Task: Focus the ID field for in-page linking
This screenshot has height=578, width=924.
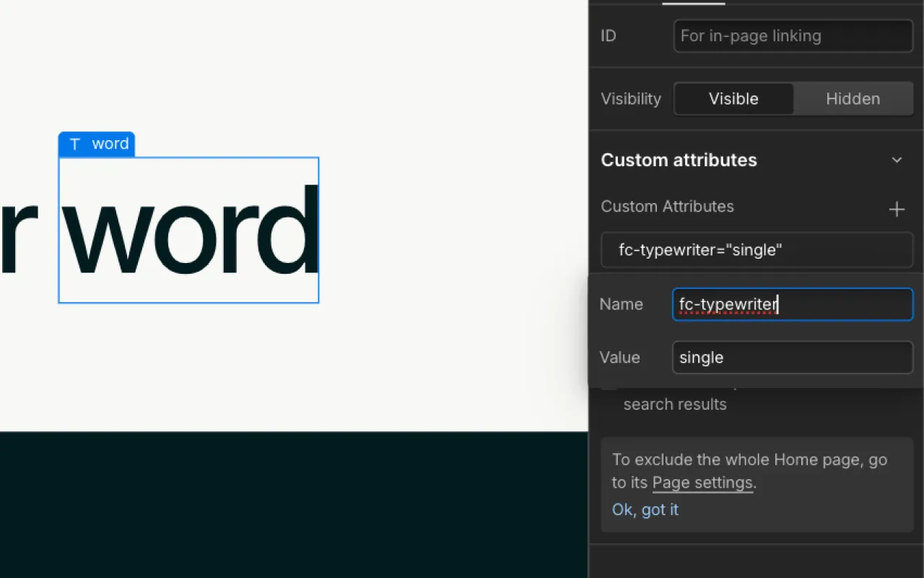Action: tap(793, 35)
